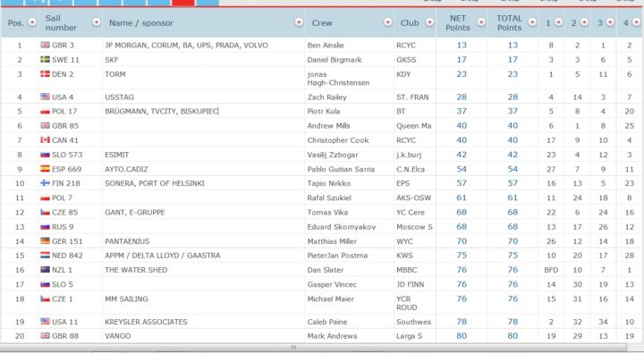Open the race 1 column dropdown
This screenshot has height=353, width=644.
[x=558, y=22]
